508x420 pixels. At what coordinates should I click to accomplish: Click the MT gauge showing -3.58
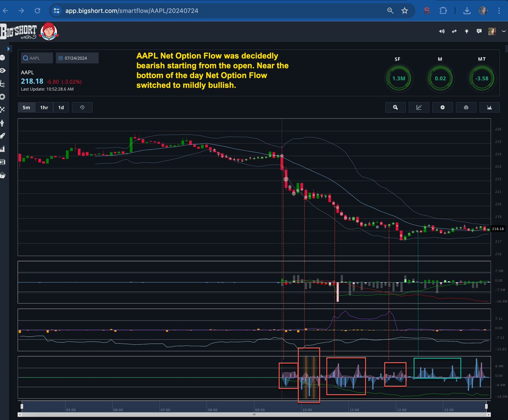(x=482, y=79)
